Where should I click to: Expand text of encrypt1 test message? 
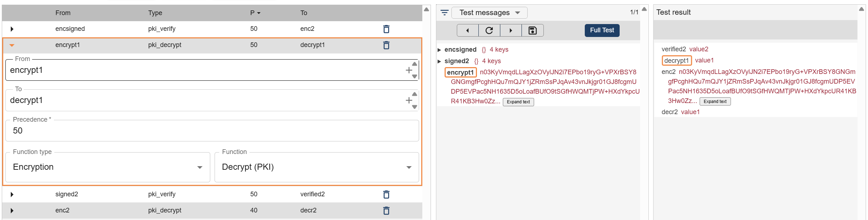[x=518, y=102]
